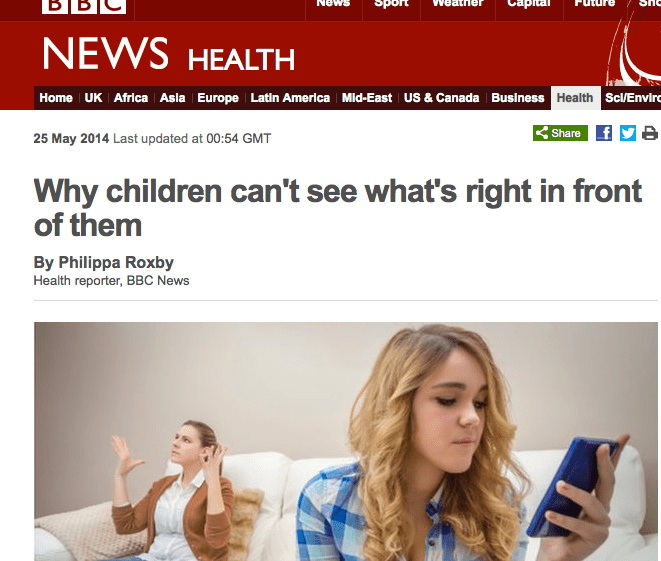
Task: Select US & Canada tab
Action: 441,98
